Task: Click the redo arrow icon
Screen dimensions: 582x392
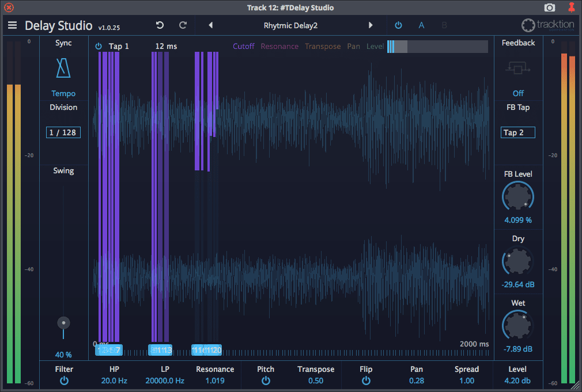Action: [x=183, y=25]
